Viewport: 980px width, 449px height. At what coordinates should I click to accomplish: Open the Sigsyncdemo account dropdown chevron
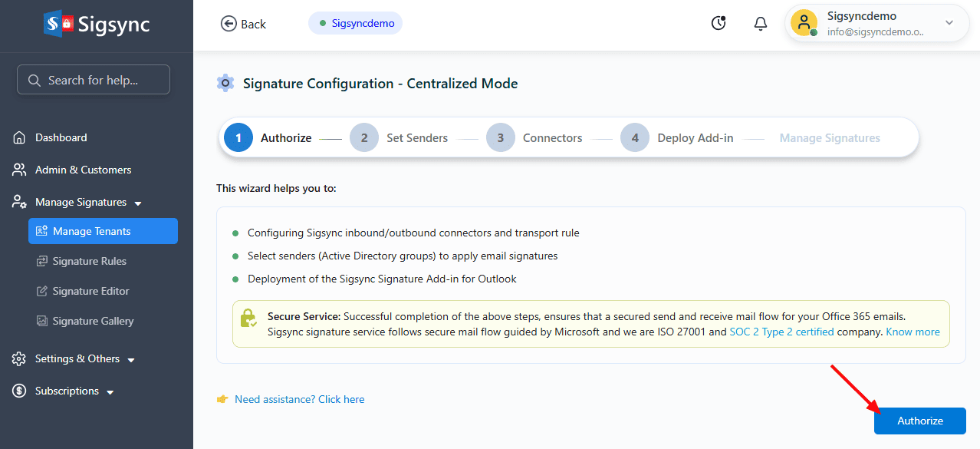tap(949, 23)
